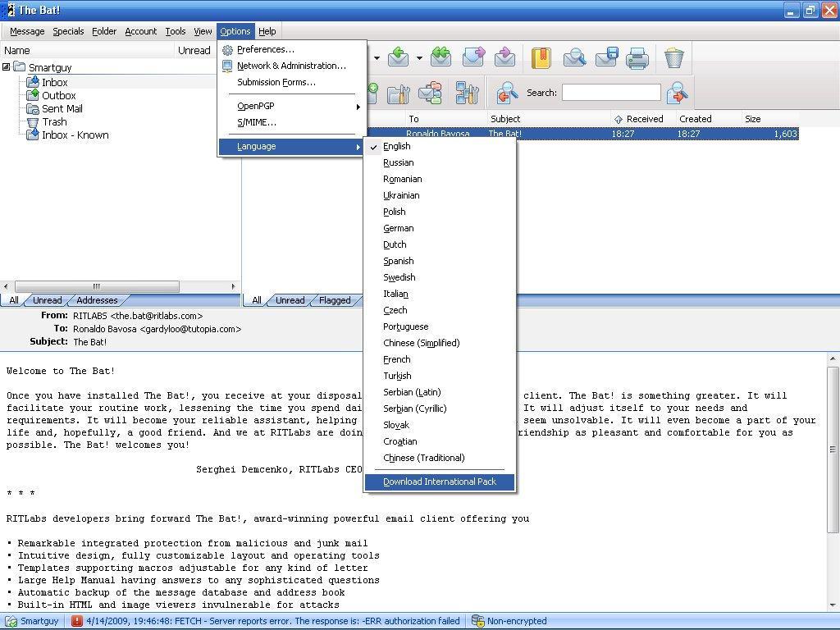
Task: Open the yellow Address Book icon
Action: tap(541, 58)
